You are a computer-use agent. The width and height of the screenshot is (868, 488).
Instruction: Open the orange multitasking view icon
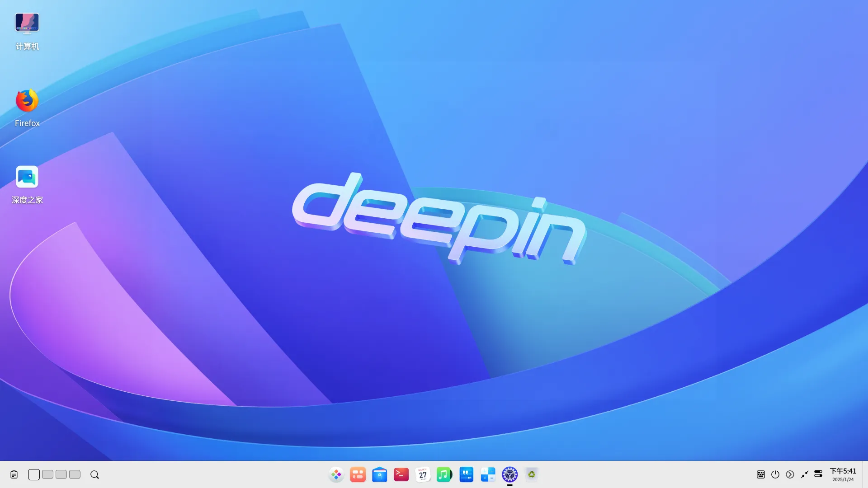[x=358, y=474]
